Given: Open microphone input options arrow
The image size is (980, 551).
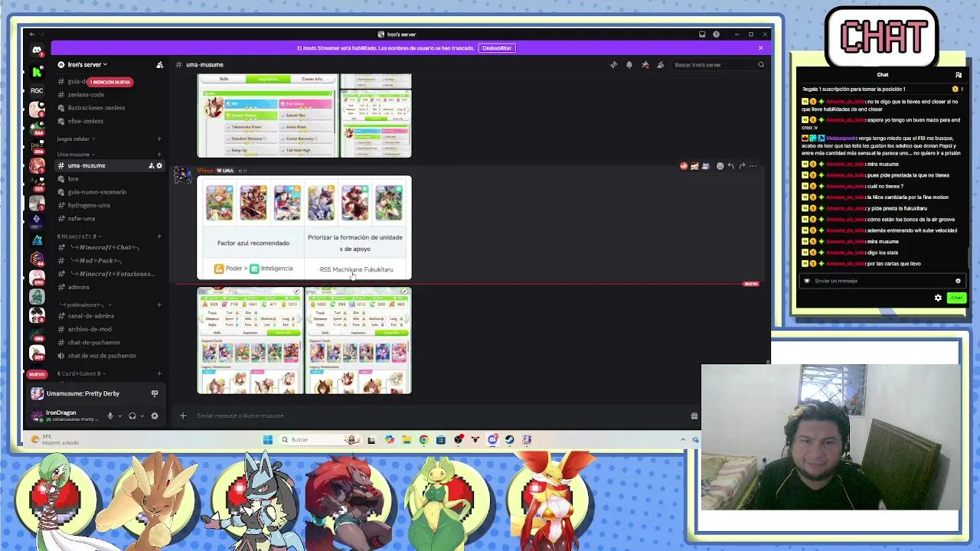Looking at the screenshot, I should tap(119, 416).
